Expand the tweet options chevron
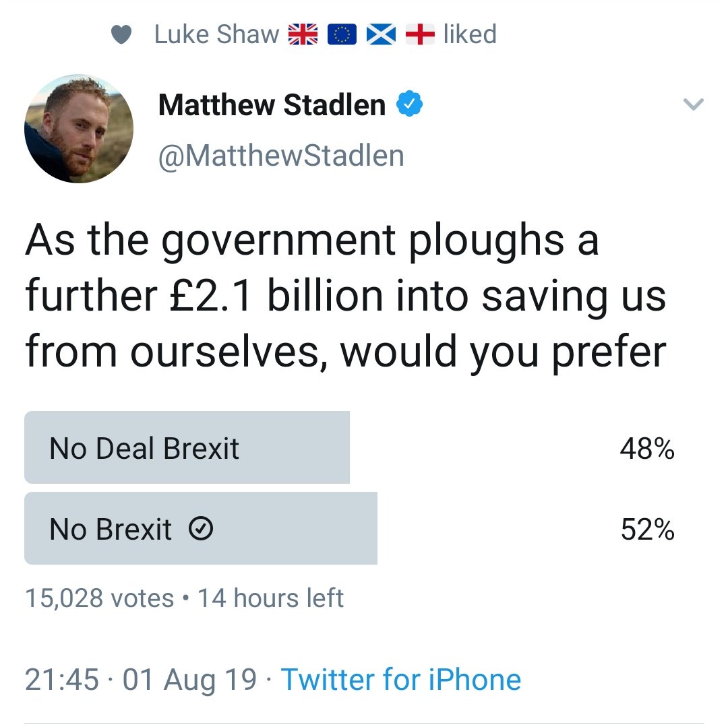Viewport: 728px width, 727px height. [x=693, y=104]
